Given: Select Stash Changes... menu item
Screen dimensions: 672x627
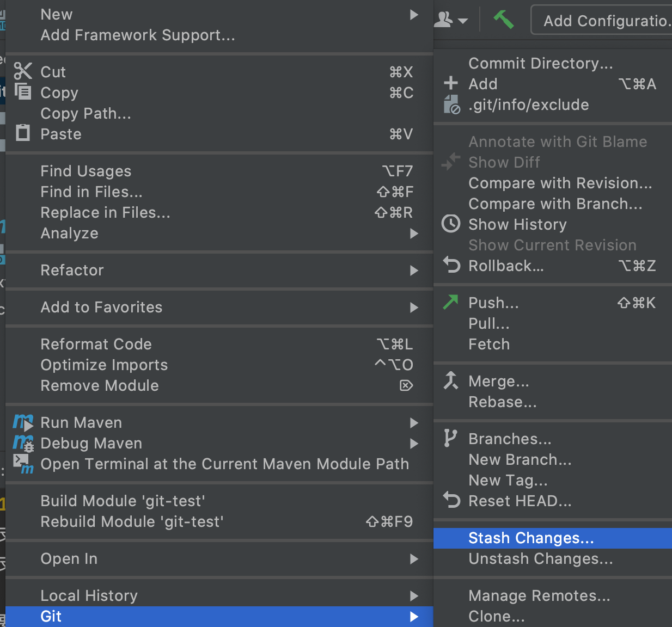Looking at the screenshot, I should click(x=531, y=538).
